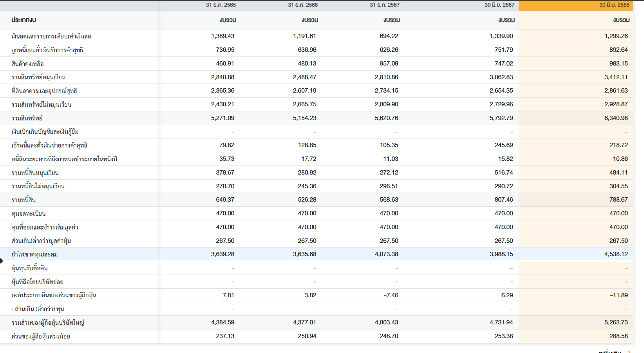644x353 pixels.
Task: Click value 6,340.98 in highlighted column
Action: pos(616,118)
